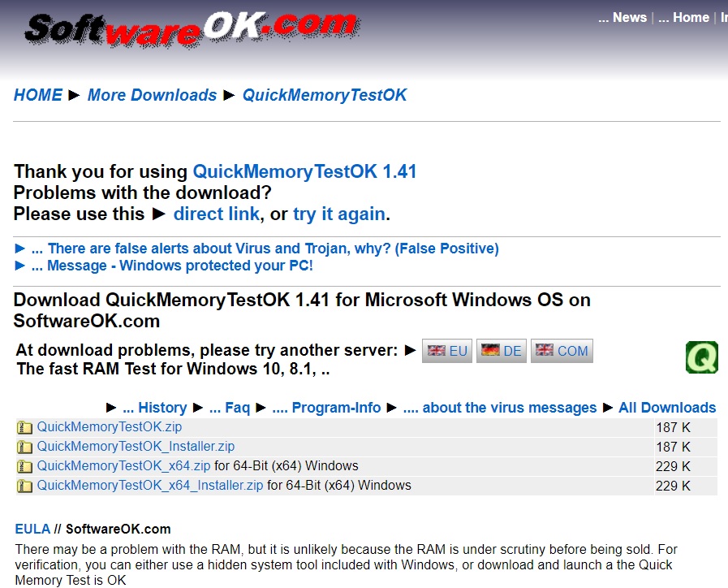The image size is (728, 588).
Task: Open the Faq link
Action: (230, 408)
